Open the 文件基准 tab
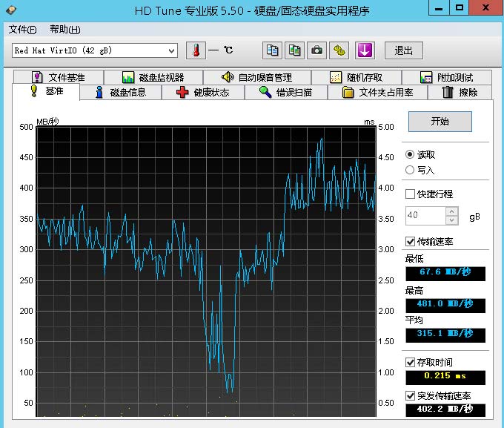 [59, 77]
